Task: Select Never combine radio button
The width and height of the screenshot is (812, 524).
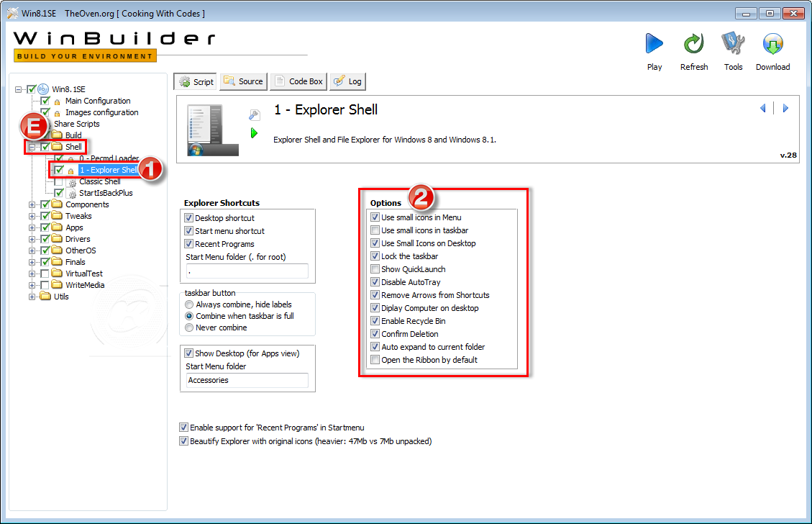Action: pyautogui.click(x=190, y=327)
